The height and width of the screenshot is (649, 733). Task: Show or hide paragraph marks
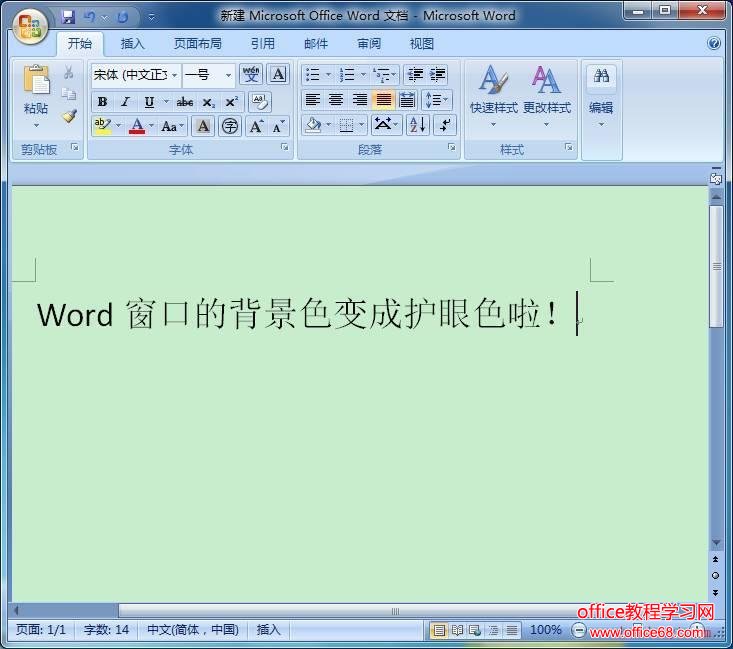[x=445, y=125]
